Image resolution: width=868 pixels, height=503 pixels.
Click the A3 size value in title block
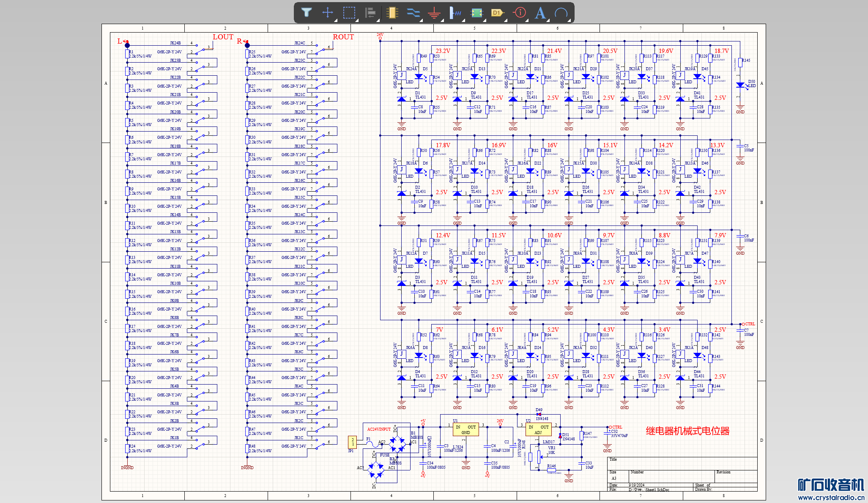tap(614, 478)
